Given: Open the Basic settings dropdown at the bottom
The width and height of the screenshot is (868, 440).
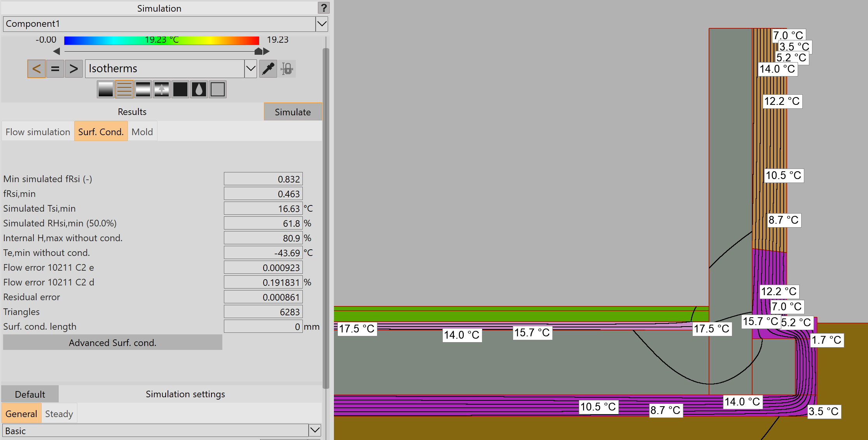Looking at the screenshot, I should click(x=314, y=430).
